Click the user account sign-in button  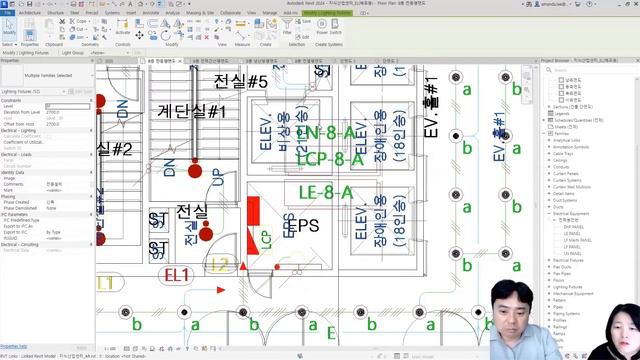551,4
